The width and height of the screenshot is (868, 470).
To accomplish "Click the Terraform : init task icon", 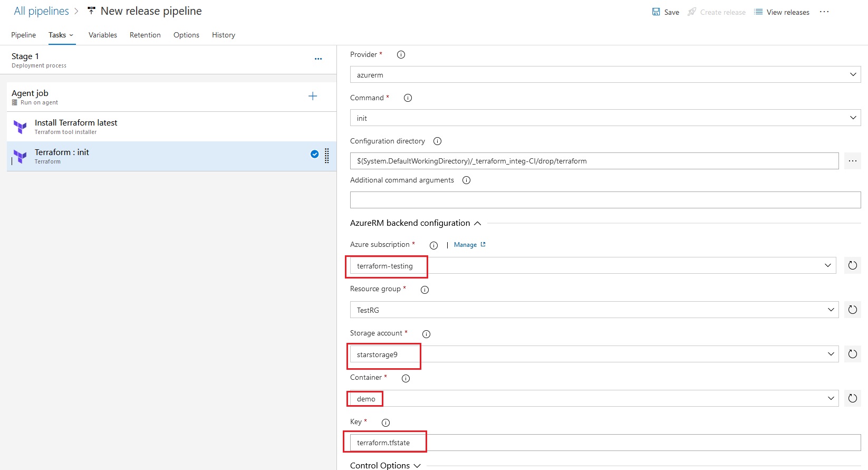I will (20, 156).
